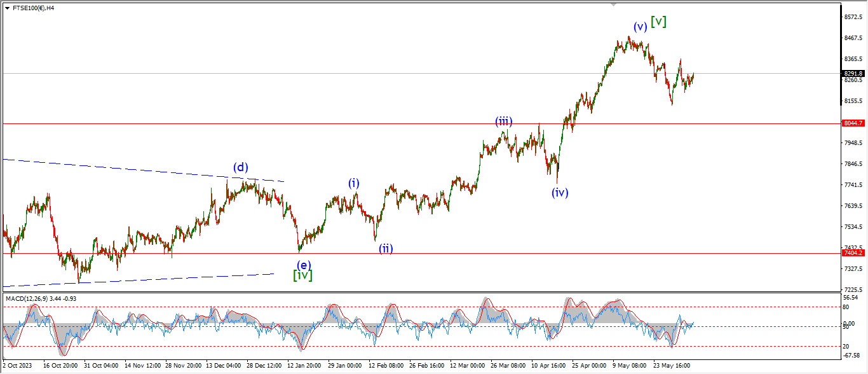Select the blue (iv) wave label
This screenshot has height=374, width=868.
tap(559, 192)
